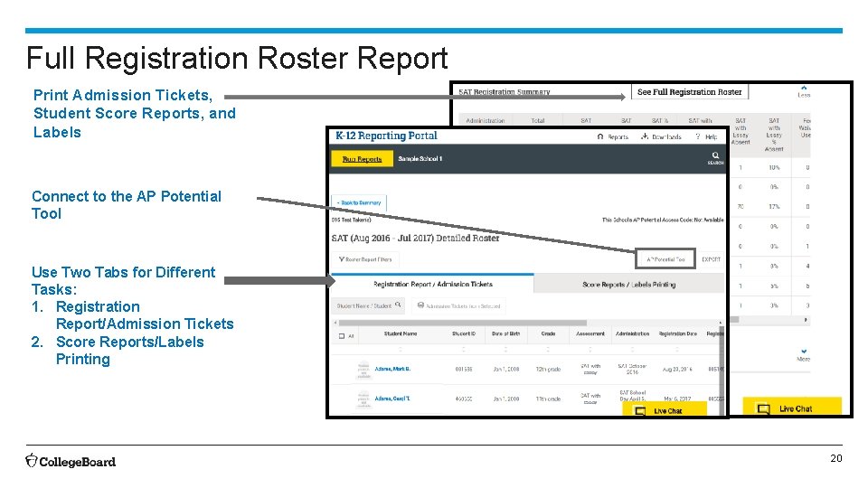Open student record for Adams, Mark B.
This screenshot has height=488, width=868.
tap(392, 369)
